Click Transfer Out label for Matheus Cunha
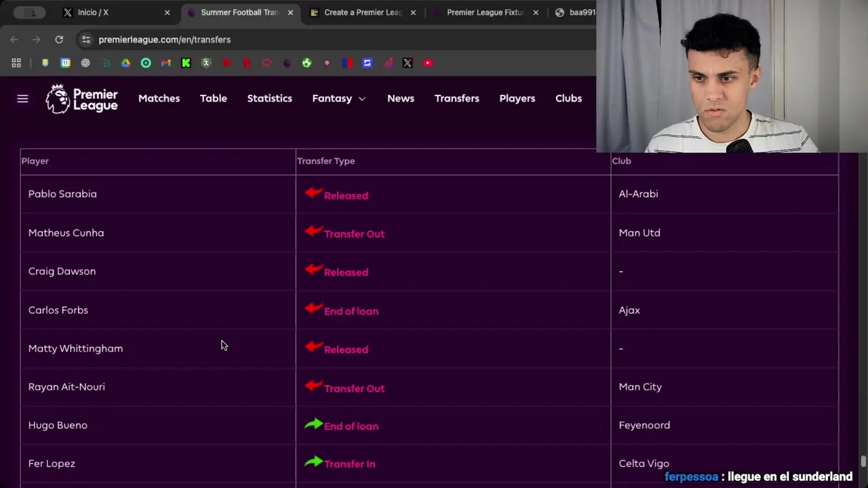Screen dimensions: 868x488 (x=354, y=234)
